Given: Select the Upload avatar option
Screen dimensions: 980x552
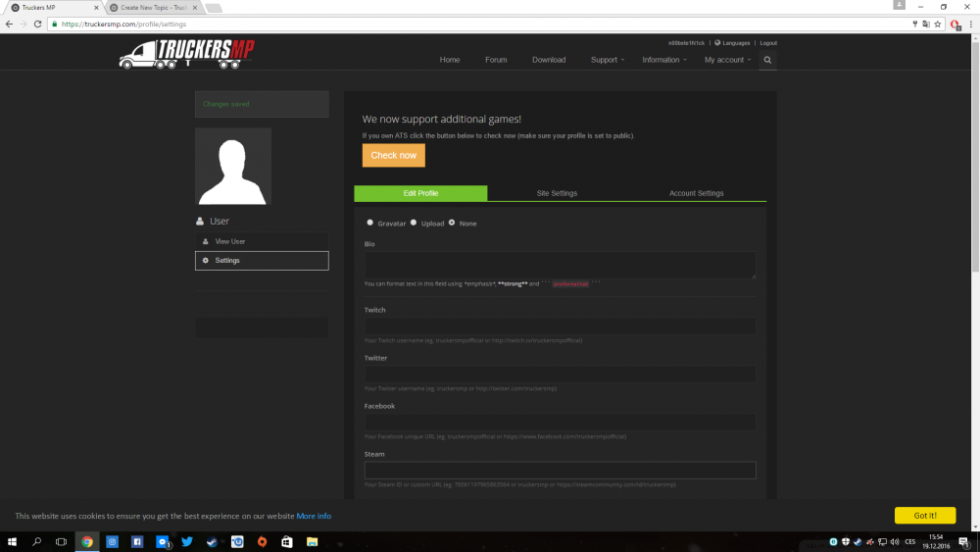Looking at the screenshot, I should 414,223.
